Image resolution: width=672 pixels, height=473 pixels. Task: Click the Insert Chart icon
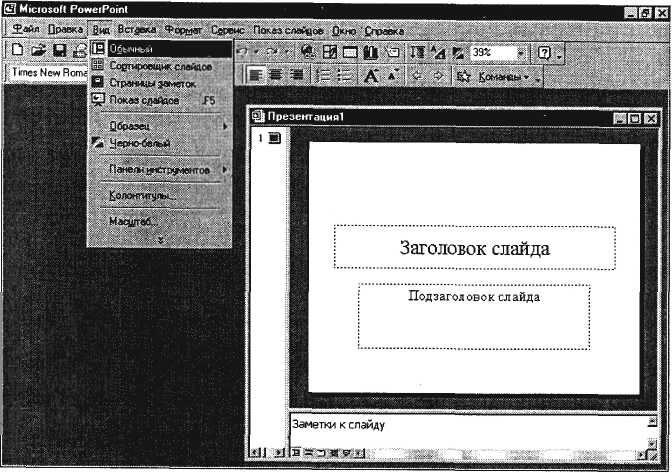371,52
